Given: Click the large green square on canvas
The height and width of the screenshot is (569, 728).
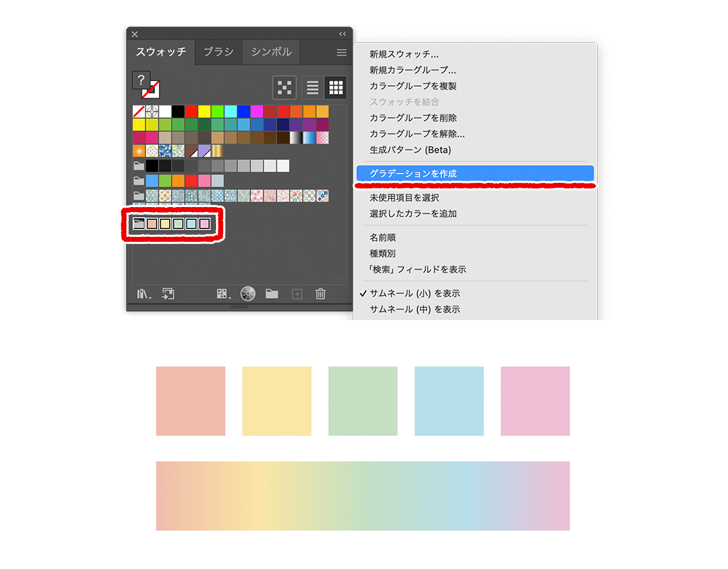Looking at the screenshot, I should (x=363, y=401).
